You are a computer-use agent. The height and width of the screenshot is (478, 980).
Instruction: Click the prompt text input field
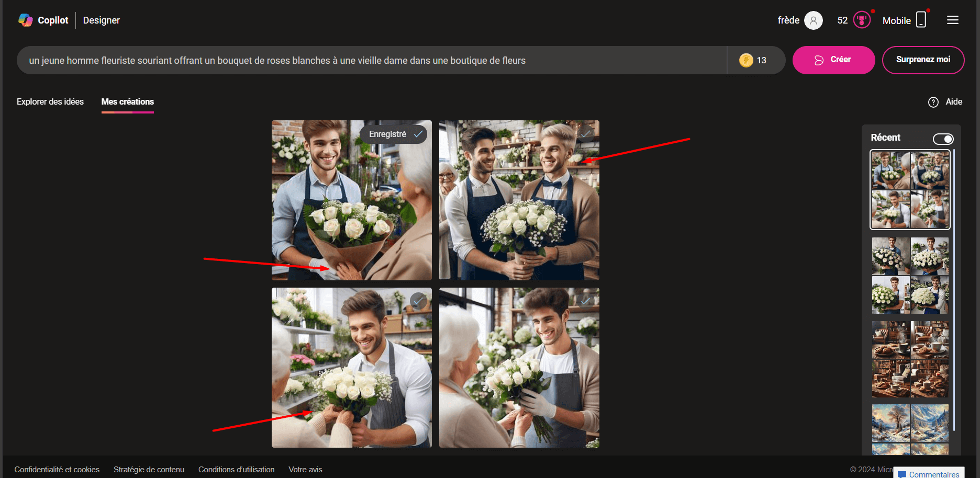point(366,61)
